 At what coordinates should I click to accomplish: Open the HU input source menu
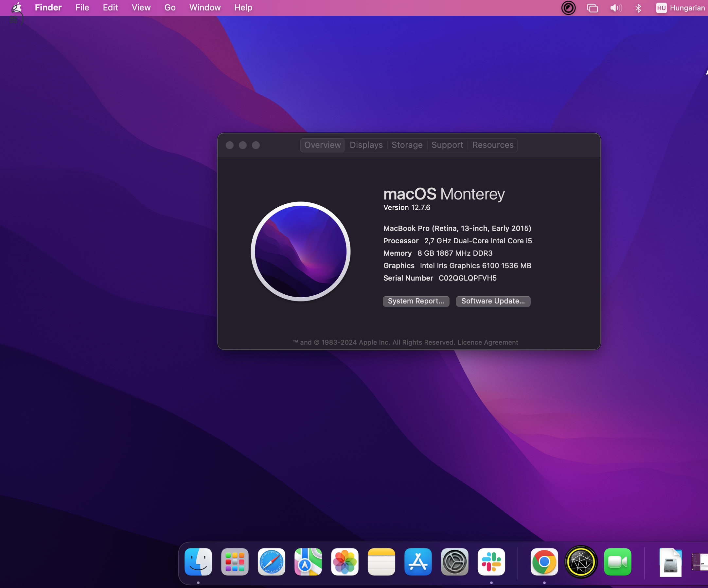[x=681, y=8]
